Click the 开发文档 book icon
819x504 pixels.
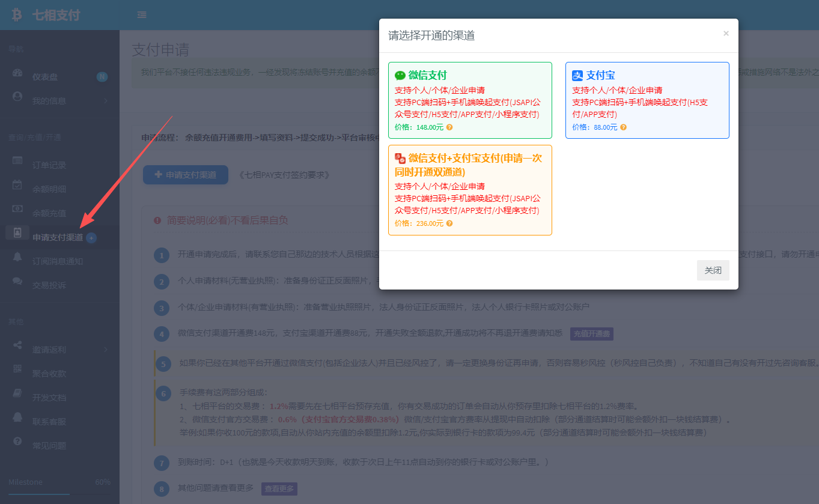[17, 393]
